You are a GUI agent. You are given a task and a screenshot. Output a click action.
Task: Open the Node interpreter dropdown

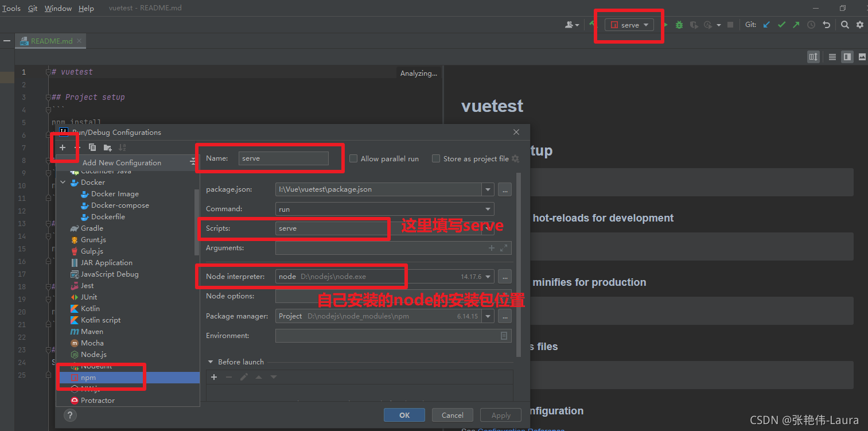[x=488, y=277]
